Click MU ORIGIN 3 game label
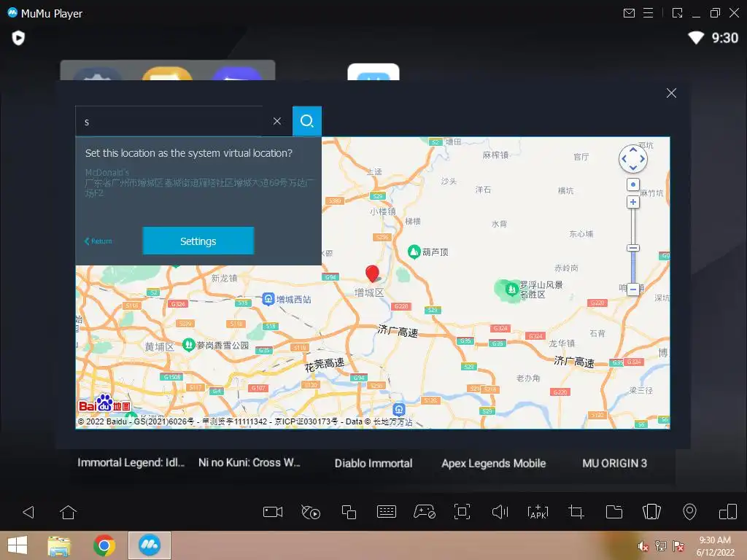 (614, 463)
